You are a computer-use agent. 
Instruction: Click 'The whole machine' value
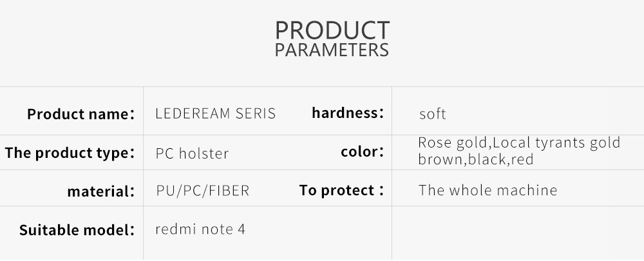click(488, 190)
